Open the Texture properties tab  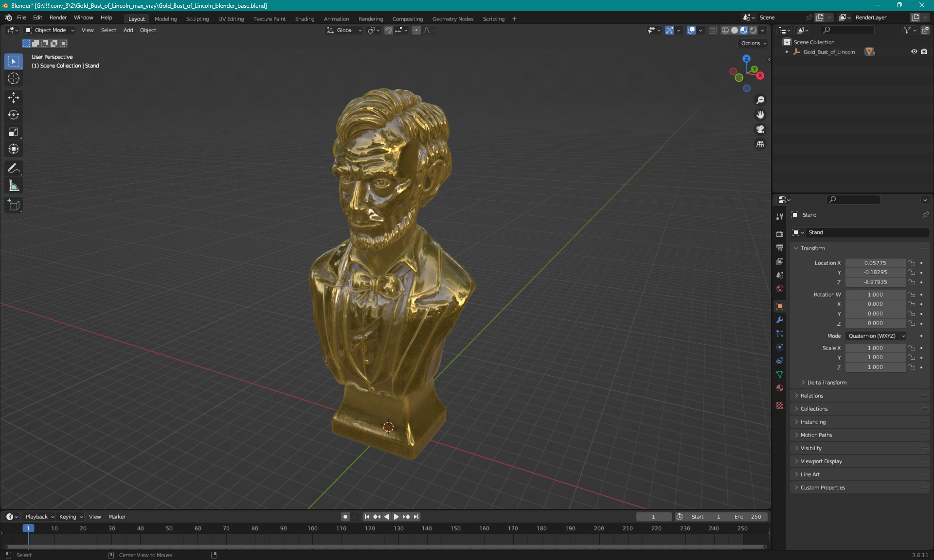(780, 405)
